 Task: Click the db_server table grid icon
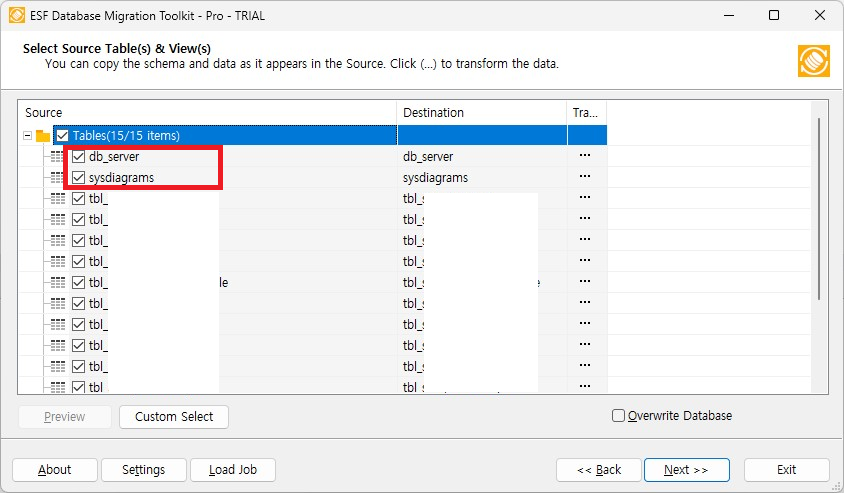point(58,157)
